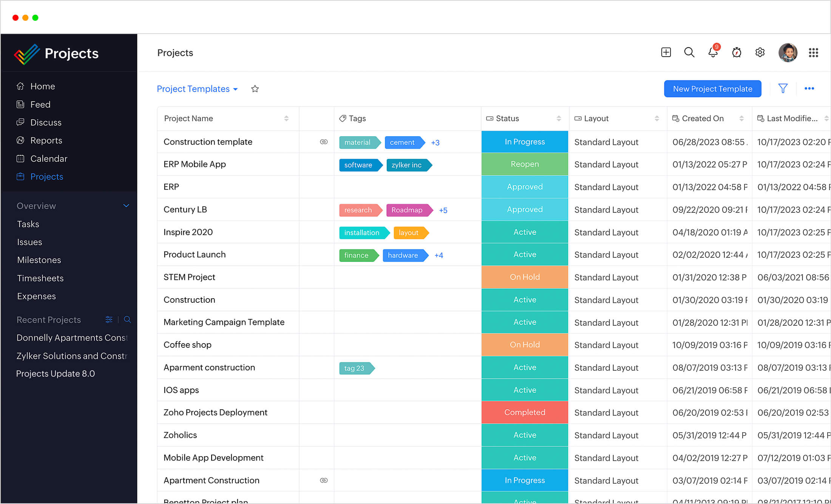Toggle visibility icon on Apartment Construction row

(324, 480)
